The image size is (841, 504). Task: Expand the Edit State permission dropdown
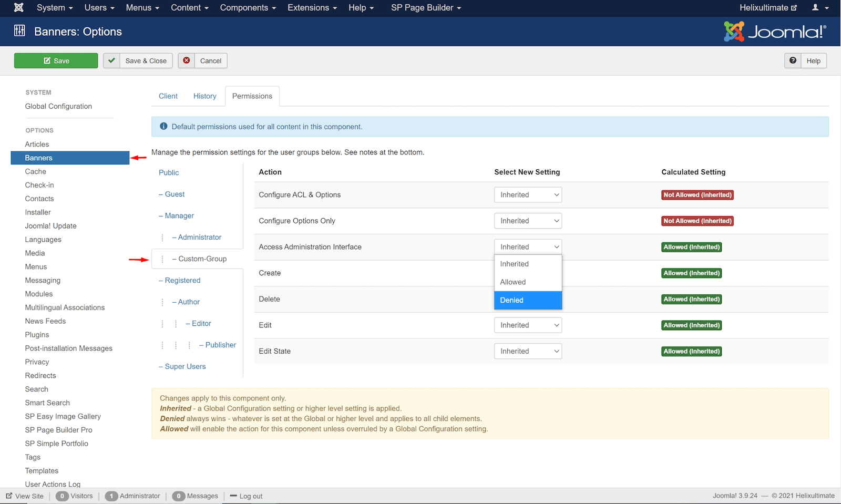click(x=528, y=351)
